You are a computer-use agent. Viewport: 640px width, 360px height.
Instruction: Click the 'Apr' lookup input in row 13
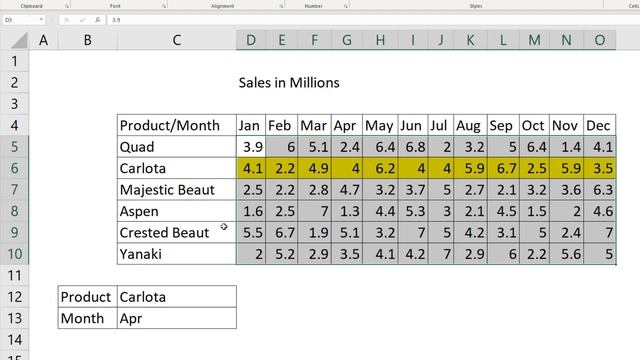pyautogui.click(x=177, y=318)
